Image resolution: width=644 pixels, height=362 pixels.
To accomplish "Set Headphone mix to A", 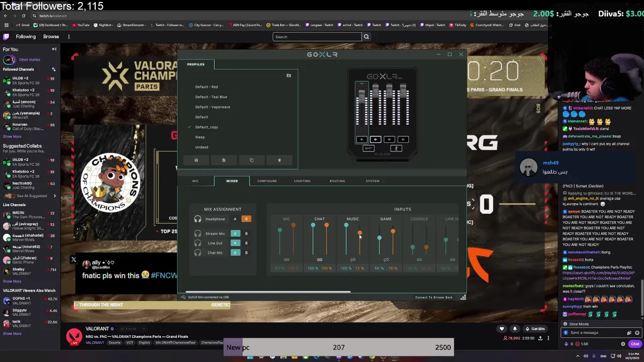I will [235, 219].
